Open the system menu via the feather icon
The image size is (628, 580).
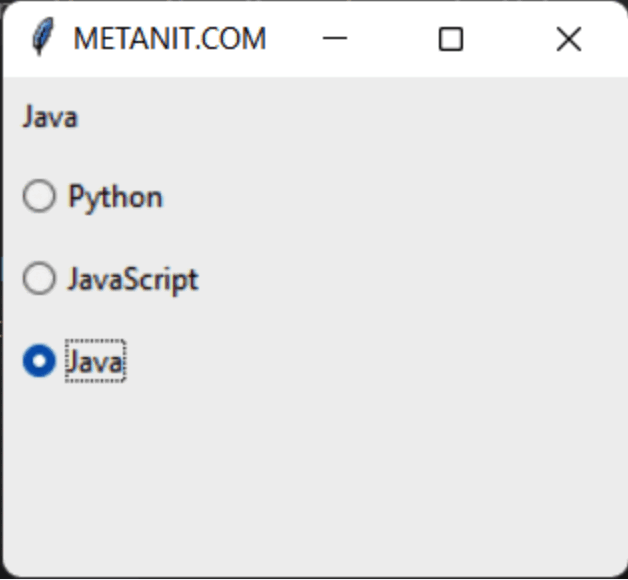[x=42, y=36]
